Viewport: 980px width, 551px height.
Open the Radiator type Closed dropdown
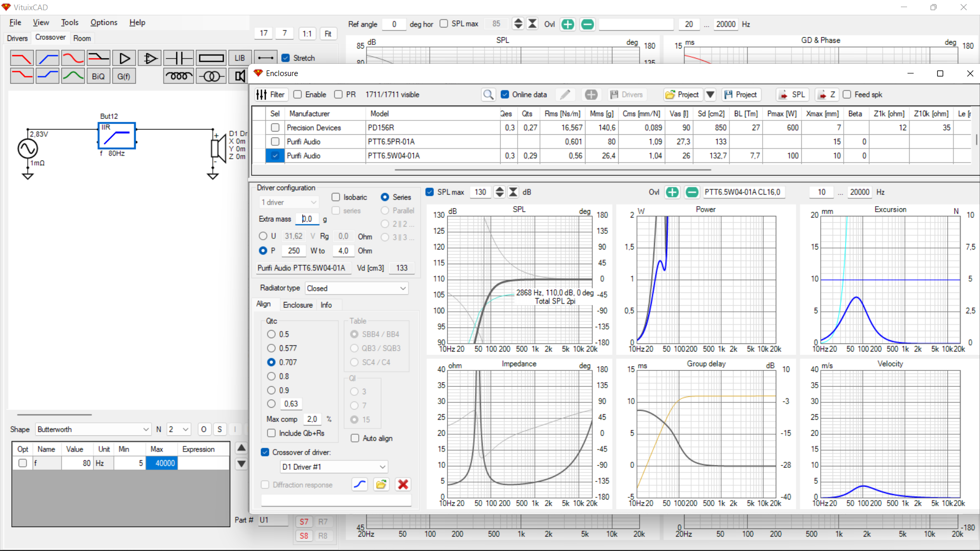click(357, 288)
